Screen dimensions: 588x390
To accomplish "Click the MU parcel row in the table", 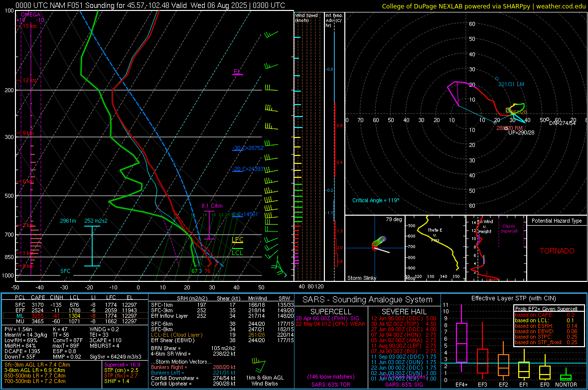I will click(x=75, y=321).
